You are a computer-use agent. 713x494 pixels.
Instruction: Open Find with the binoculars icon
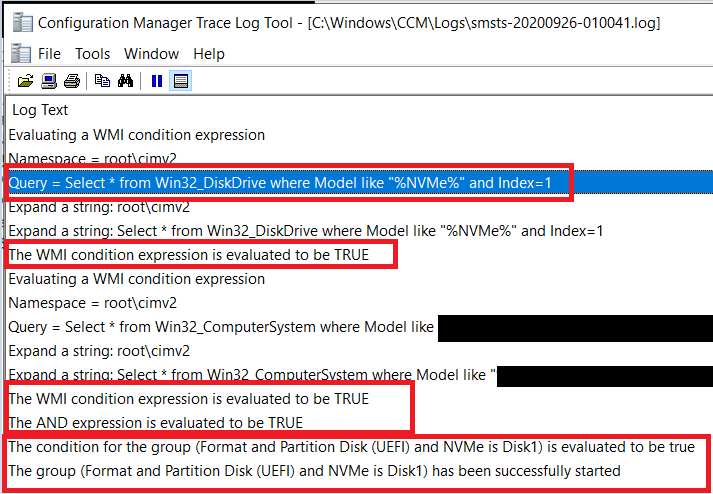tap(125, 81)
